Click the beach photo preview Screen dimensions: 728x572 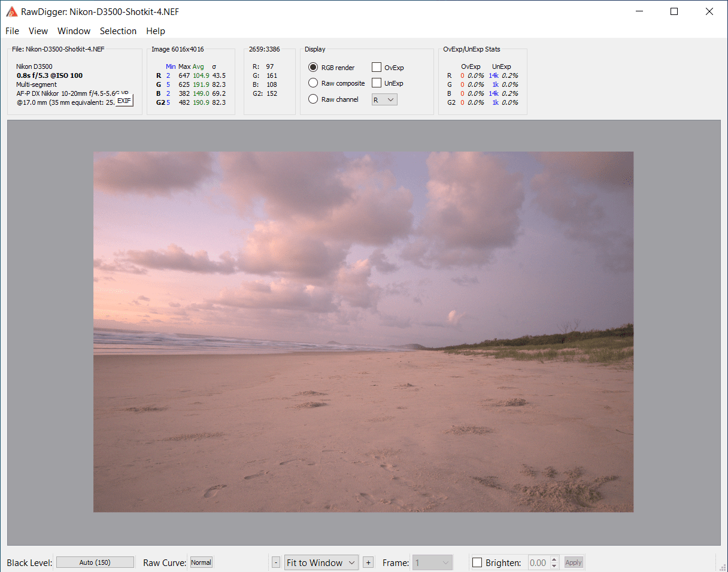click(363, 332)
